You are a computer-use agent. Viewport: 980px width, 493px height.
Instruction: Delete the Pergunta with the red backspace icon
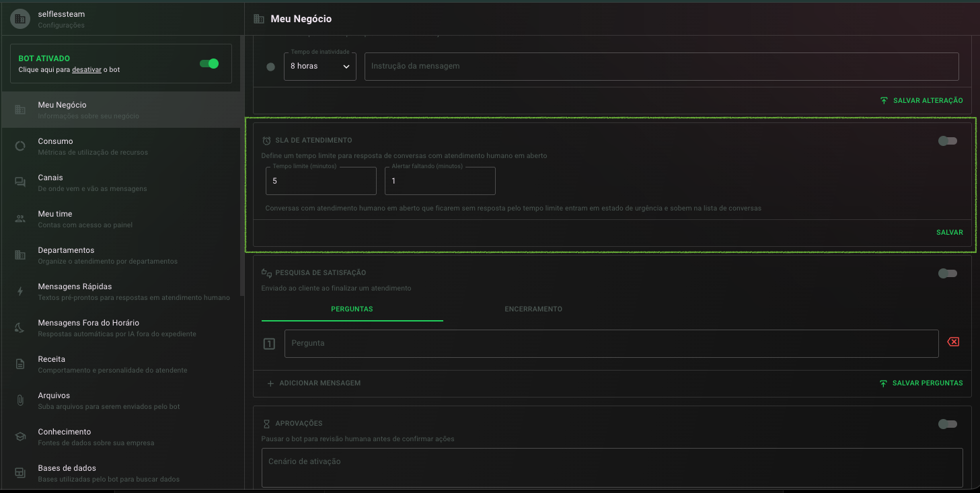click(x=953, y=342)
